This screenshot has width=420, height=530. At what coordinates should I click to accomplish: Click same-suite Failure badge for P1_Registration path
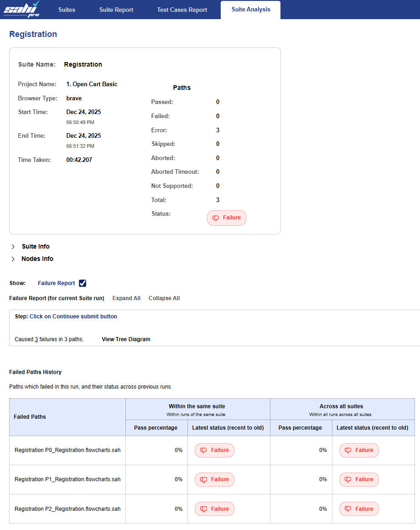pos(214,479)
